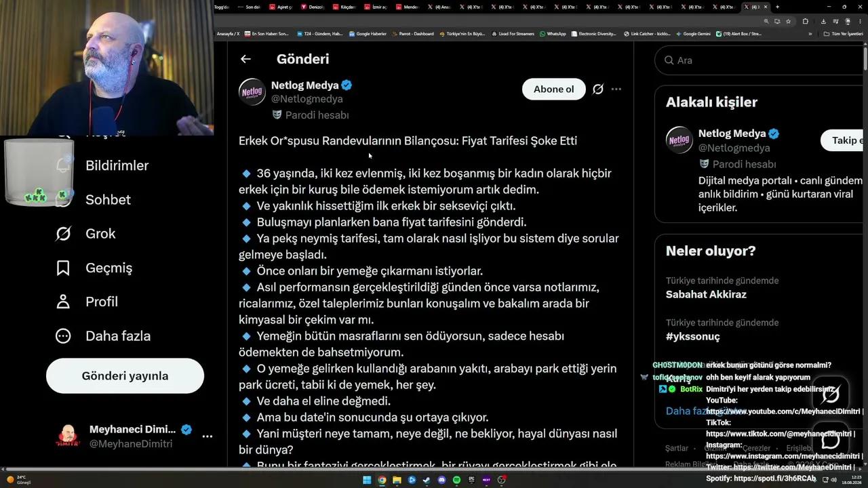
Task: Open the WhatsApp bookmark
Action: tap(553, 34)
